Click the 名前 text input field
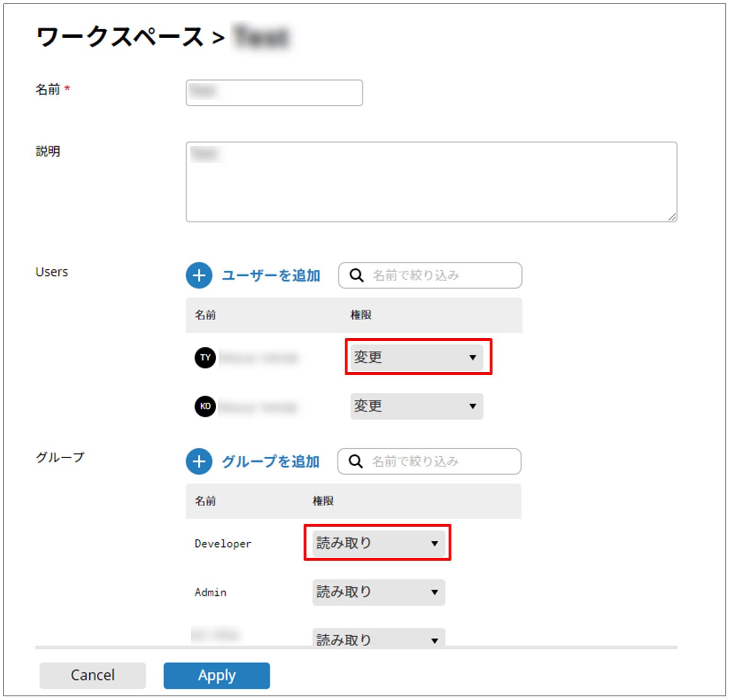Viewport: 730px width, 700px height. click(274, 93)
